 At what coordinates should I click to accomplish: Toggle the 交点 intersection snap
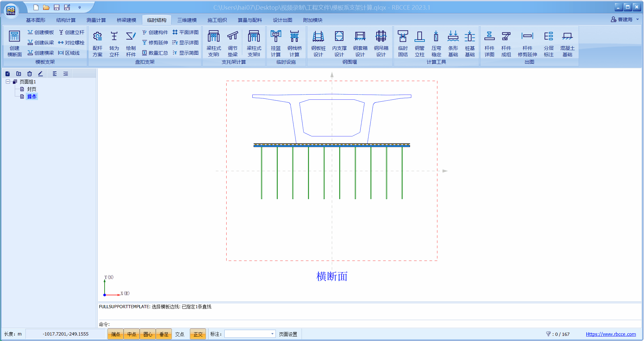click(180, 334)
